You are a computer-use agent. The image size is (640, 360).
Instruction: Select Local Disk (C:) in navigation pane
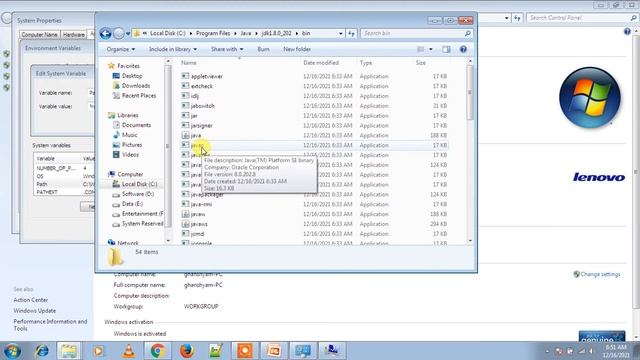point(139,184)
